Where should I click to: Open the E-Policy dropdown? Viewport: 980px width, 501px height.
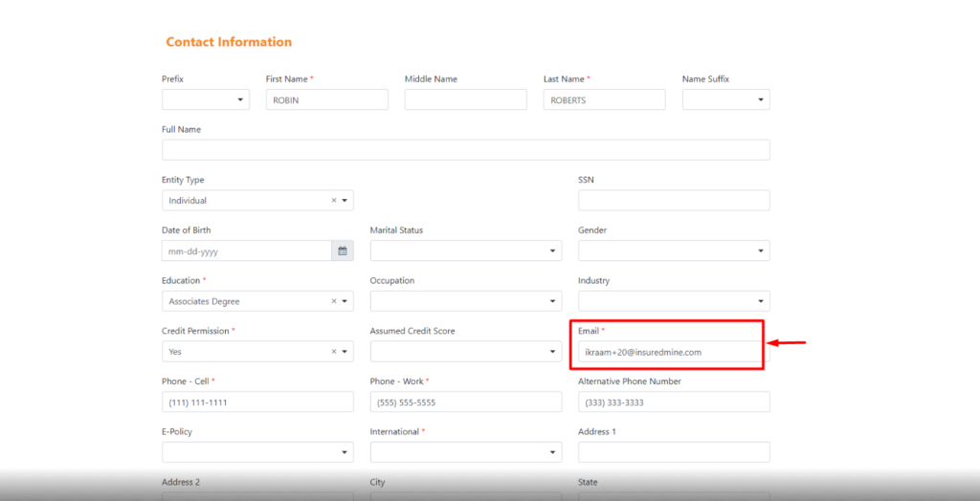(257, 452)
